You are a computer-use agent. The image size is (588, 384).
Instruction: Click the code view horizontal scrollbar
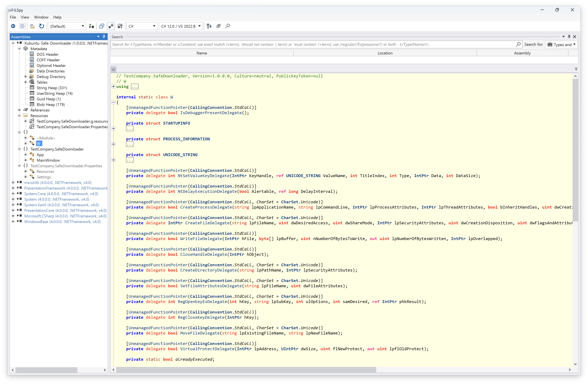click(246, 370)
